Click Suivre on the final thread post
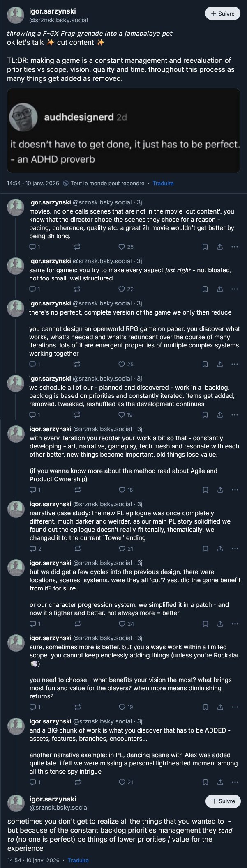 (x=222, y=801)
